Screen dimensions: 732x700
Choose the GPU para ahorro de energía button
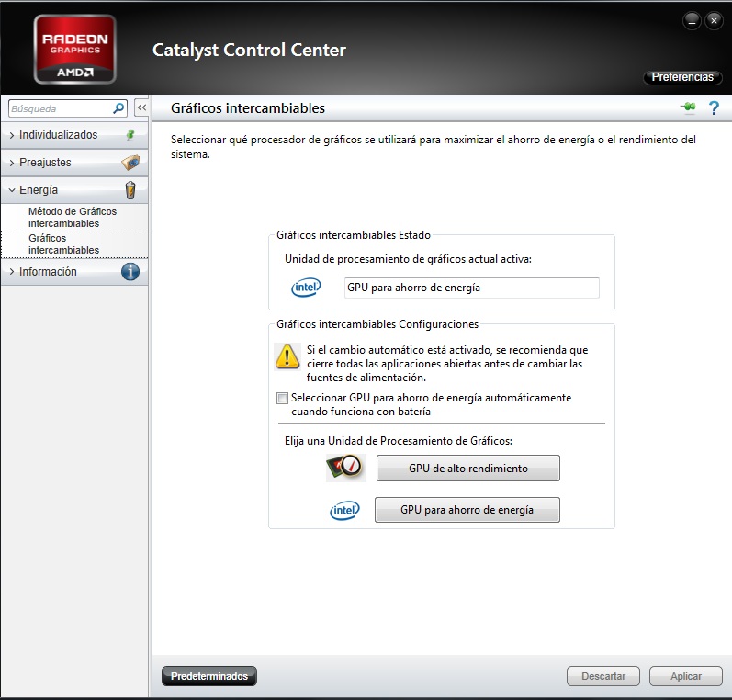467,510
